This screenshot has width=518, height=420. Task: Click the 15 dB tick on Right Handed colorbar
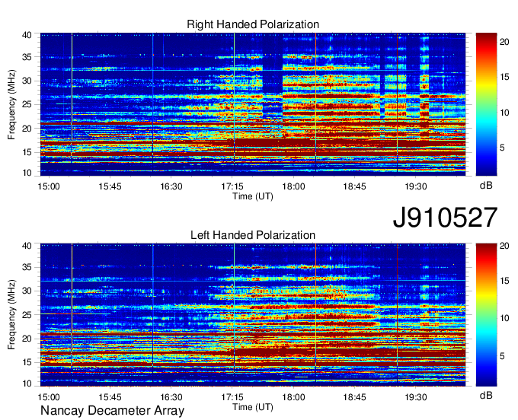pos(504,77)
